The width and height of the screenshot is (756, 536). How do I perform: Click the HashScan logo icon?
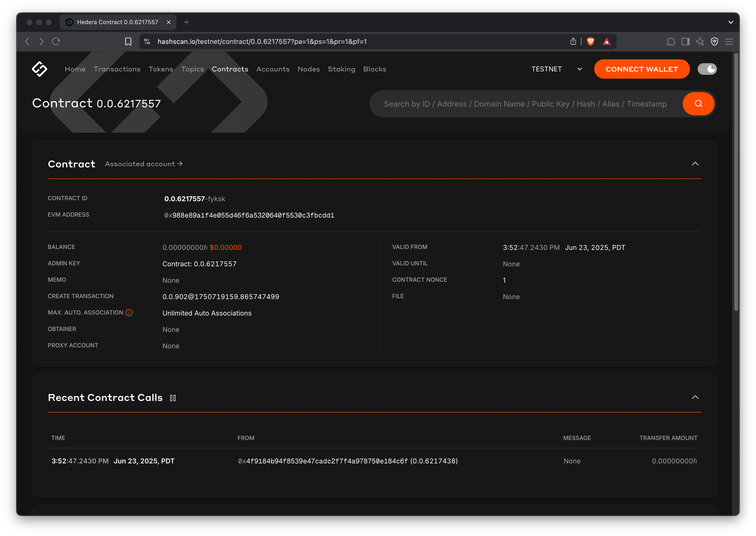(39, 69)
